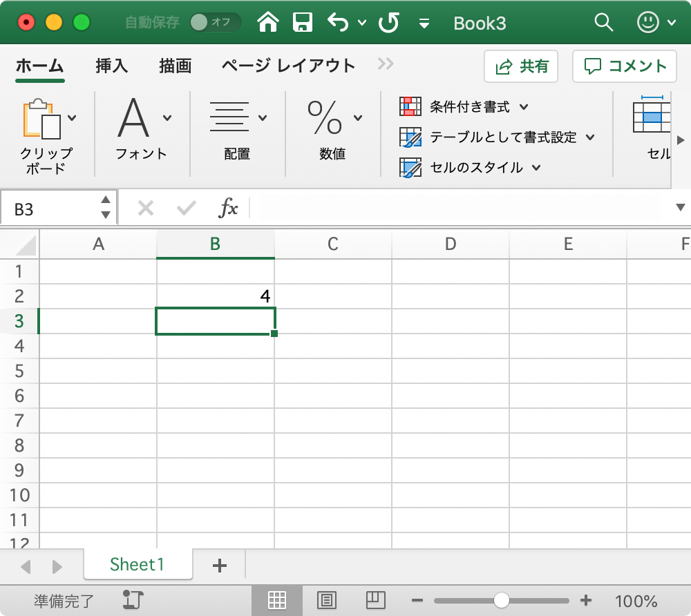Click the Save disk icon
Screen dimensions: 691x616
coord(304,22)
